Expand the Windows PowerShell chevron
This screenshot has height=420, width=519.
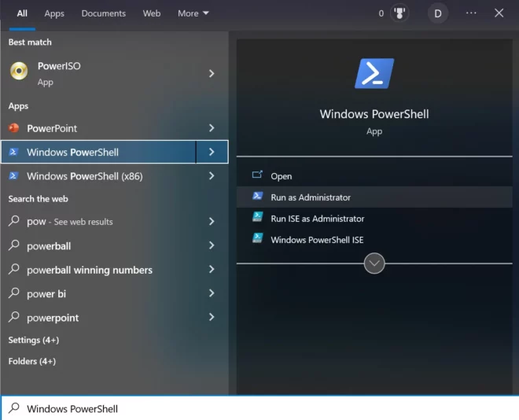click(x=212, y=152)
